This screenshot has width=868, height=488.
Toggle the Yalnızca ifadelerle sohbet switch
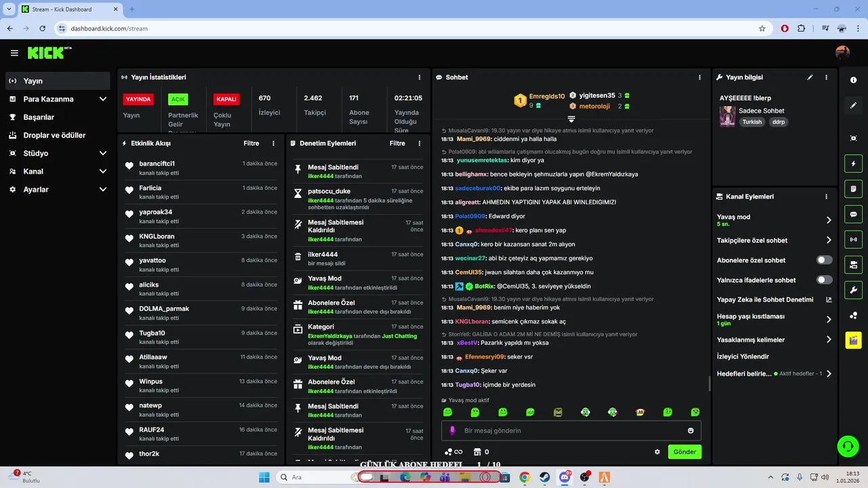click(824, 280)
